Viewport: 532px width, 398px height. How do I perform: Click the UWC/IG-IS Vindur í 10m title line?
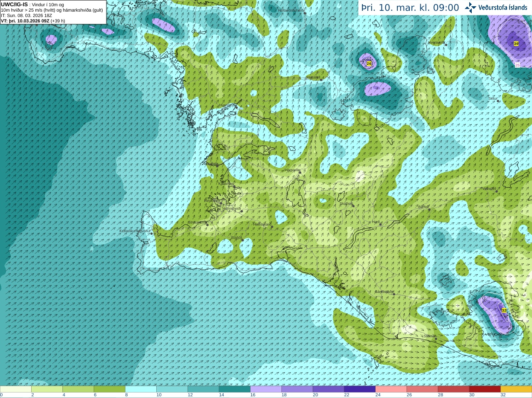32,5
